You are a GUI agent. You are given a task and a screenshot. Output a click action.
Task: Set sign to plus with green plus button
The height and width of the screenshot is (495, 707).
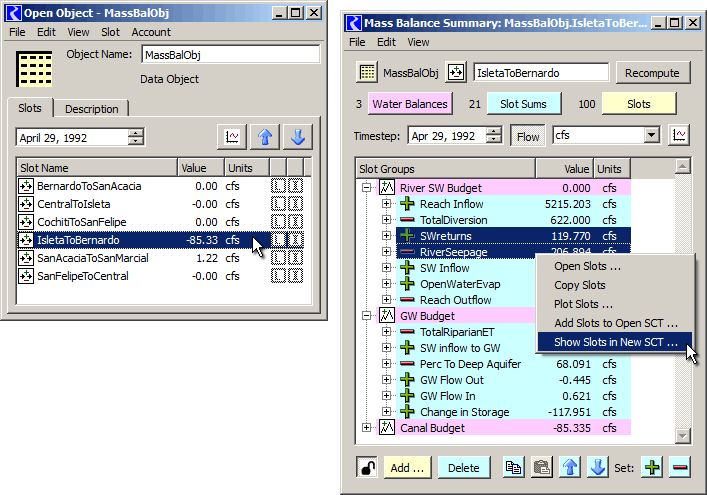pyautogui.click(x=652, y=468)
